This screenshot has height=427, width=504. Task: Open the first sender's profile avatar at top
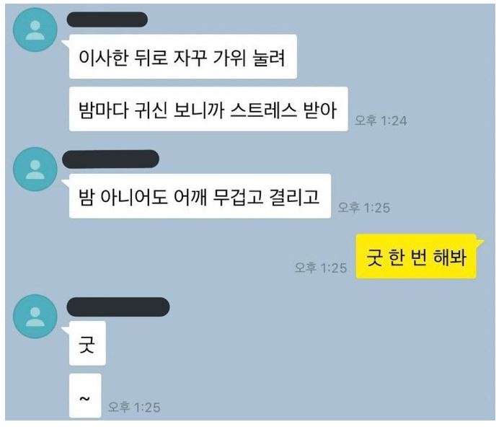pos(35,30)
